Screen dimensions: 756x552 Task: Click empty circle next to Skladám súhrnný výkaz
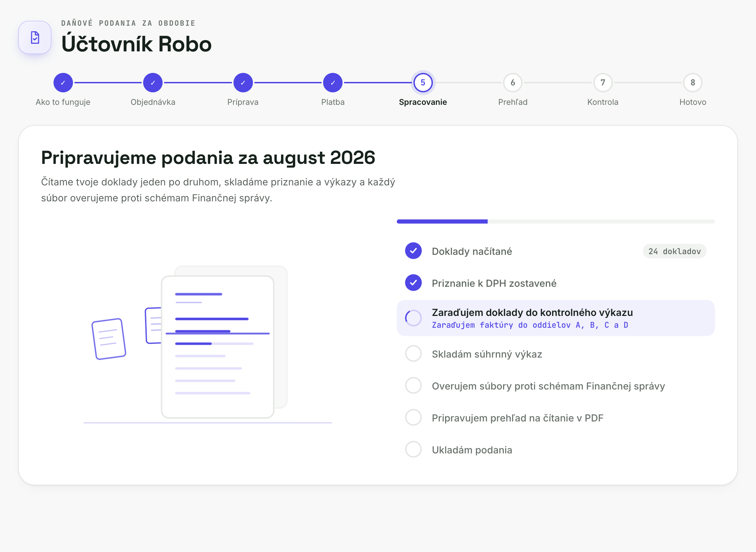[413, 354]
